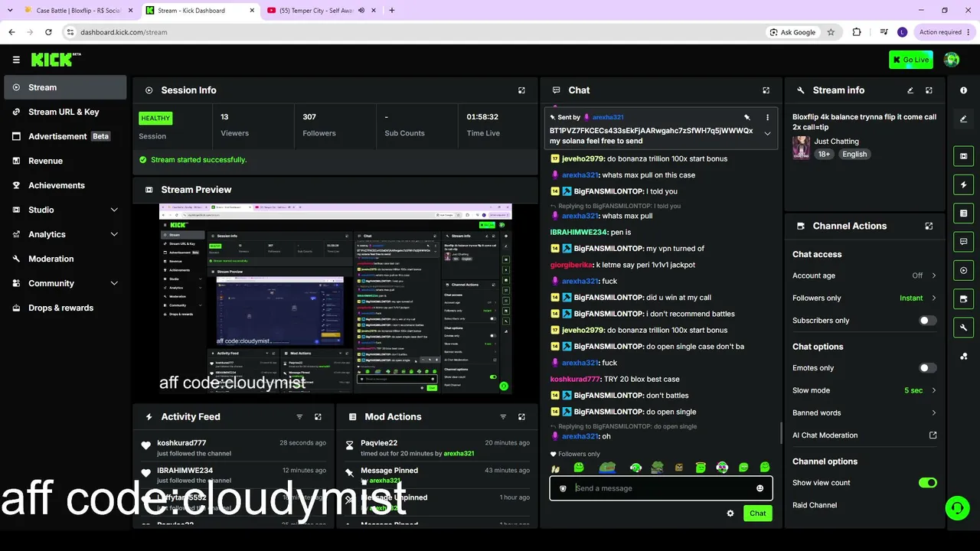Expand the Channel Actions panel

click(929, 227)
